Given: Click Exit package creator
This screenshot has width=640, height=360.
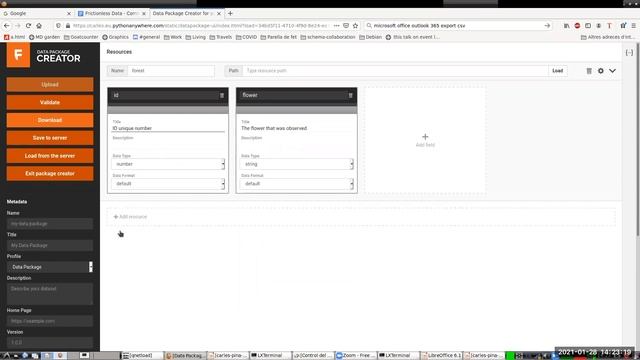Looking at the screenshot, I should [50, 173].
